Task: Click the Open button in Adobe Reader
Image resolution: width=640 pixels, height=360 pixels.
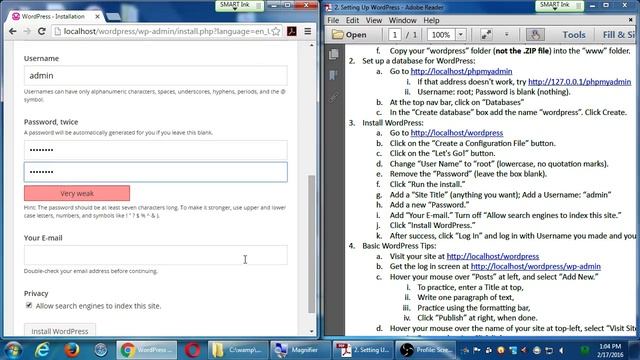Action: click(x=349, y=35)
